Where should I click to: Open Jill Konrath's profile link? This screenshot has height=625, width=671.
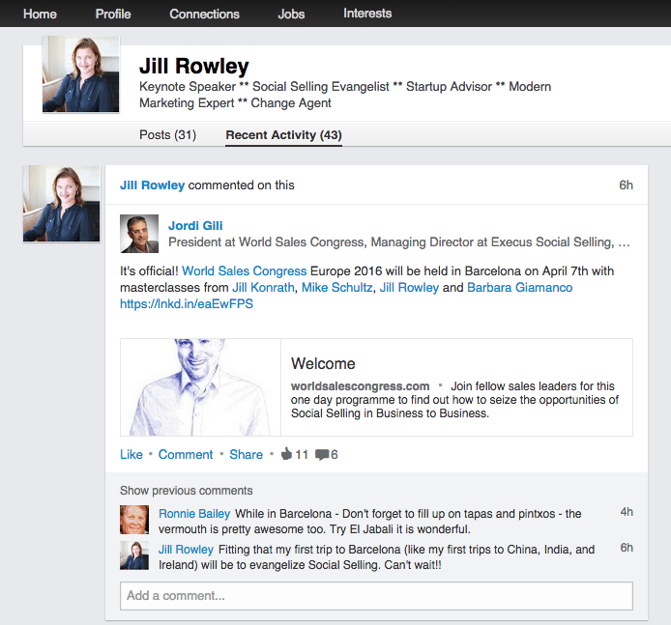click(264, 288)
